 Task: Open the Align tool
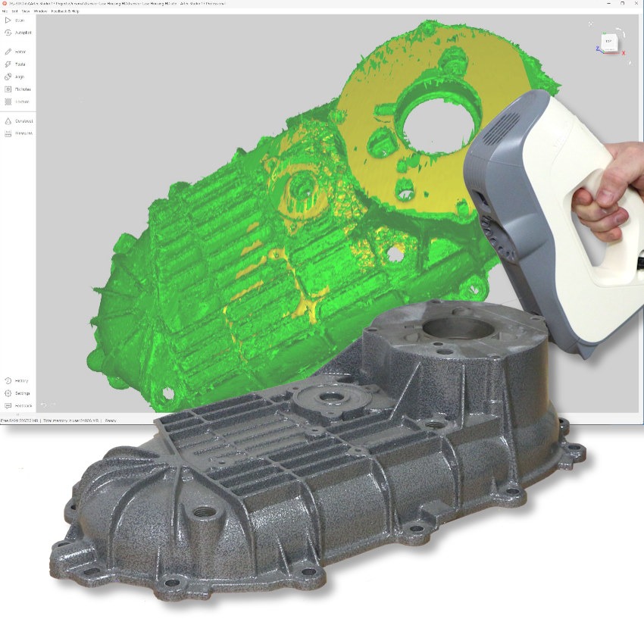coord(15,77)
